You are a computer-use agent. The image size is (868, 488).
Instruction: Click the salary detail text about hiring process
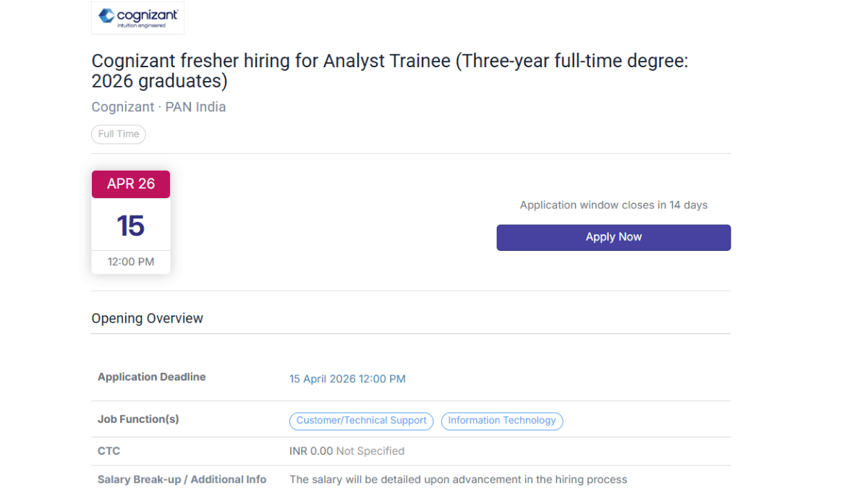[x=458, y=479]
